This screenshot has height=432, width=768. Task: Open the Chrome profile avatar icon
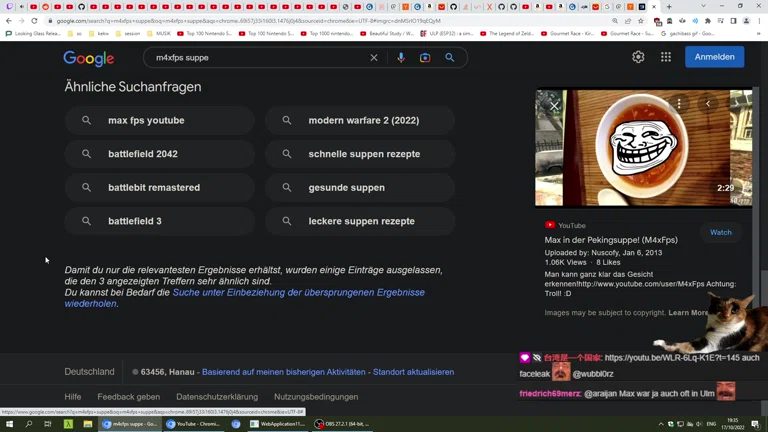pos(746,21)
